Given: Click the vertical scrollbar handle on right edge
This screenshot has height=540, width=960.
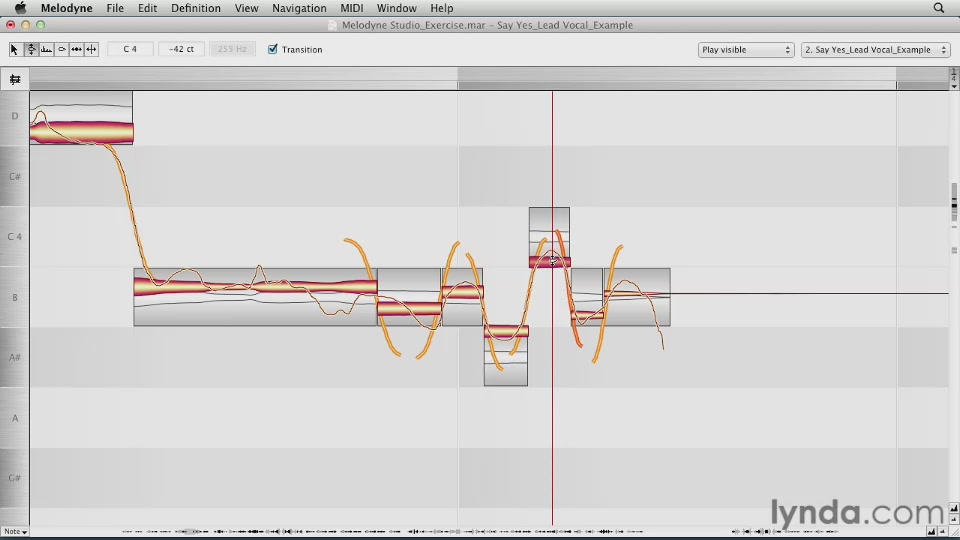Looking at the screenshot, I should 954,203.
